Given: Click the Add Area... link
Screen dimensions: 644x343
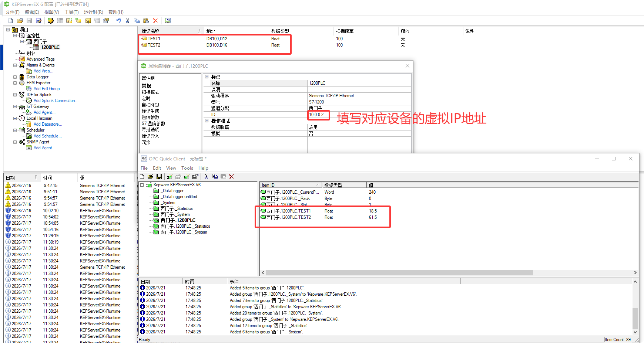Looking at the screenshot, I should tap(43, 71).
